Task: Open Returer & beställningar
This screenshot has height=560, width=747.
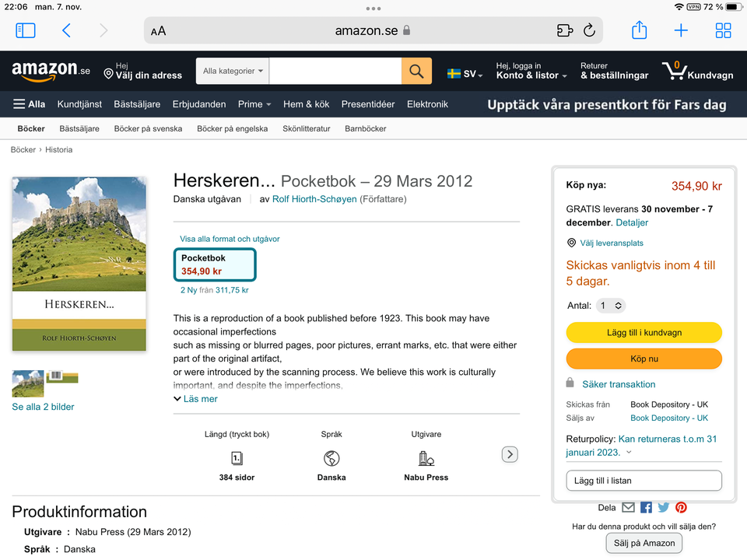Action: pyautogui.click(x=614, y=71)
